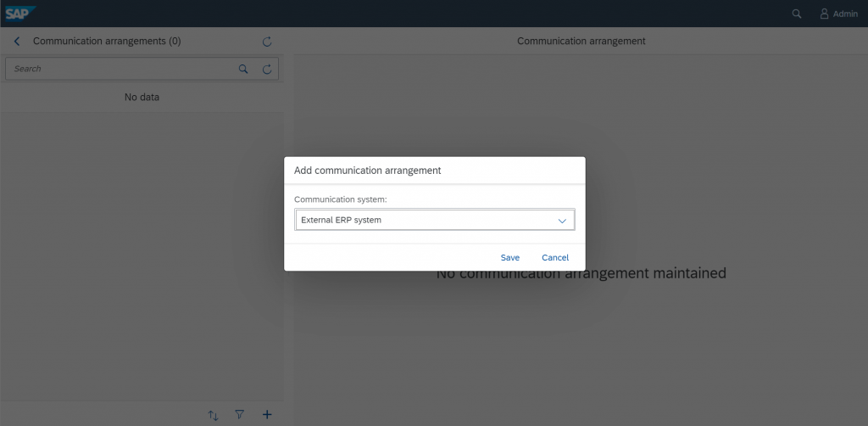
Task: Select the External ERP system combo box
Action: (x=435, y=220)
